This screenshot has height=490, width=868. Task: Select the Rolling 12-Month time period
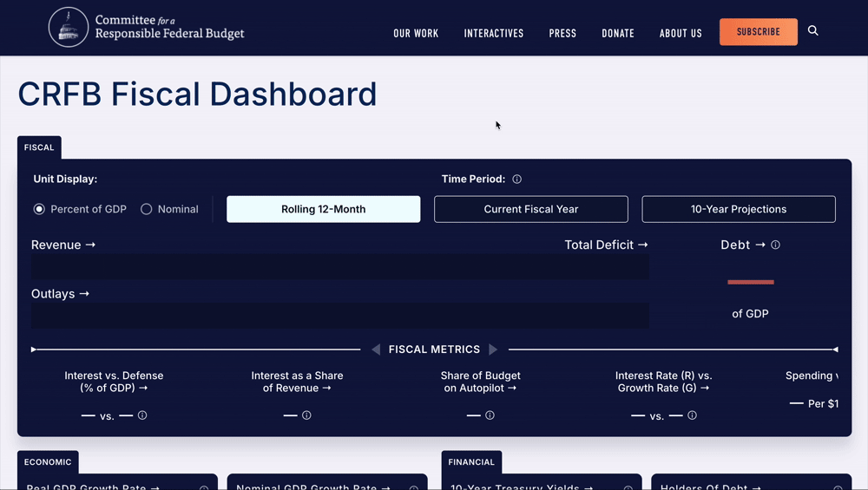click(323, 209)
